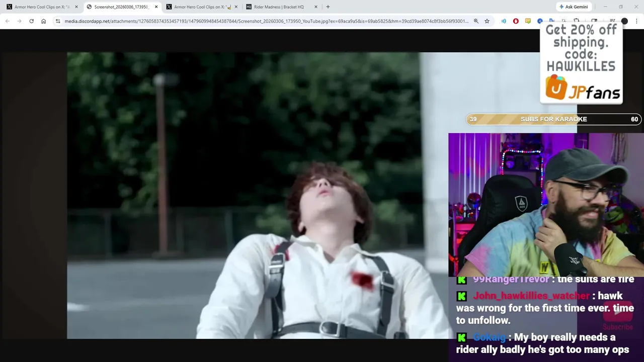This screenshot has width=644, height=362.
Task: Click the '39' subs count label
Action: tap(473, 119)
